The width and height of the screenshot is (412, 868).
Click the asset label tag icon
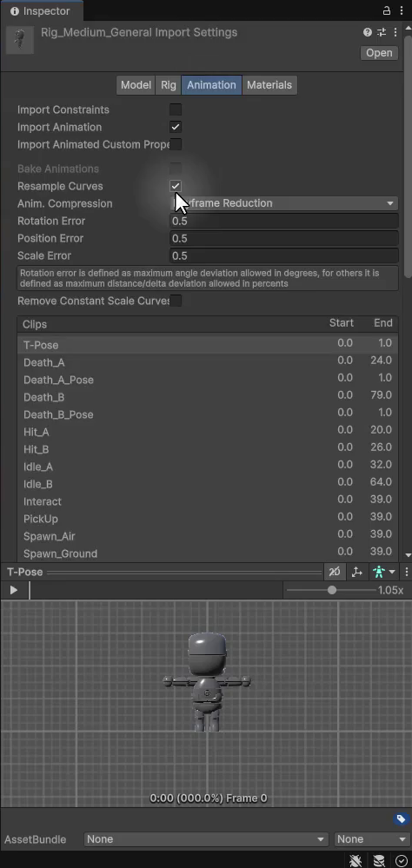point(401,818)
